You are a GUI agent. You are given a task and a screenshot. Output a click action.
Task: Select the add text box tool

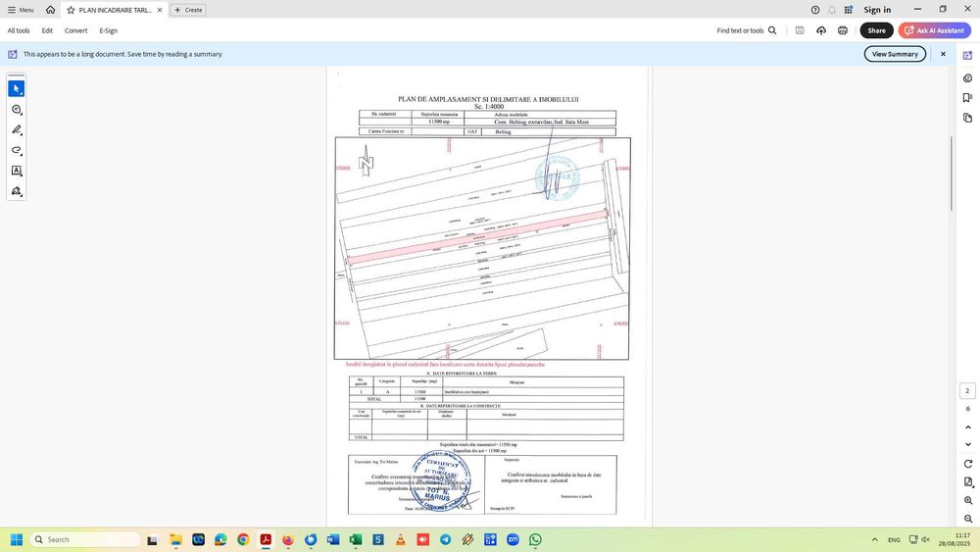pyautogui.click(x=17, y=171)
